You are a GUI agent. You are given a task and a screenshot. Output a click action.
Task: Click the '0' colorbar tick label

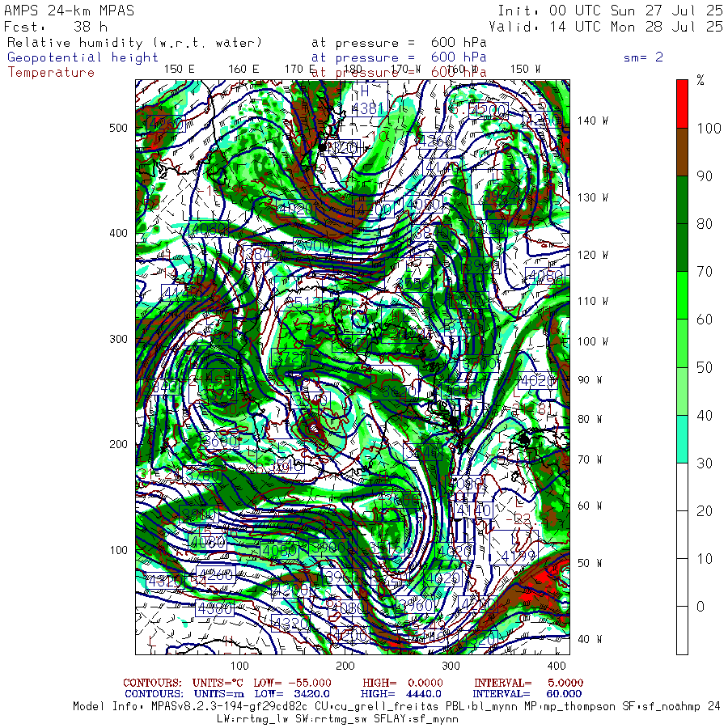pyautogui.click(x=700, y=607)
